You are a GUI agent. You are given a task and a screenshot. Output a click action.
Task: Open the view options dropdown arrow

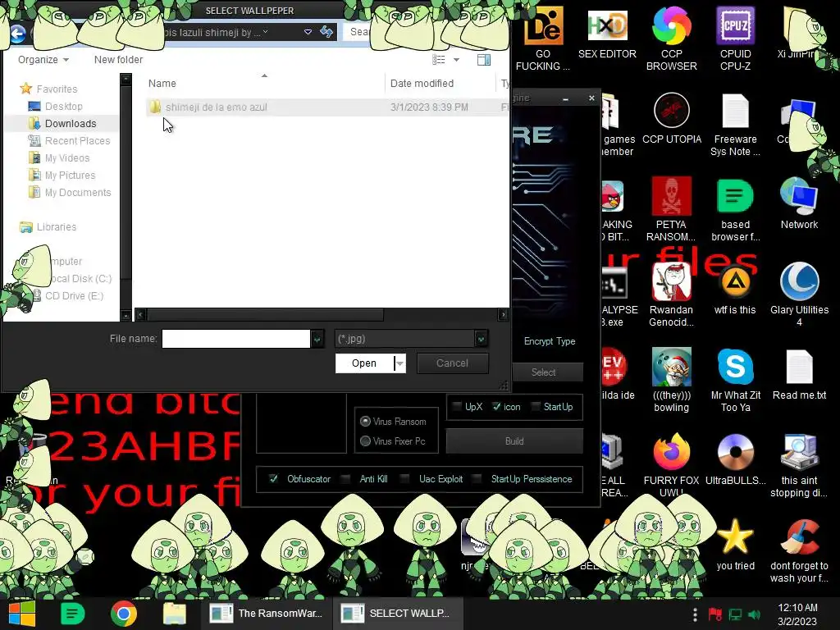coord(456,59)
